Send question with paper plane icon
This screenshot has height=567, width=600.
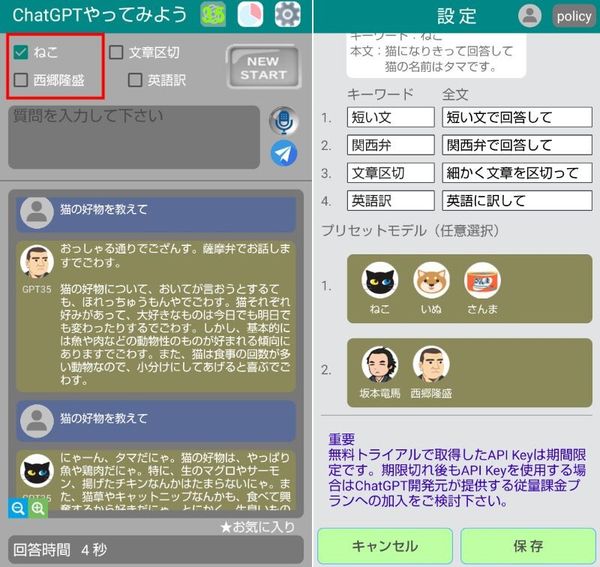coord(284,153)
